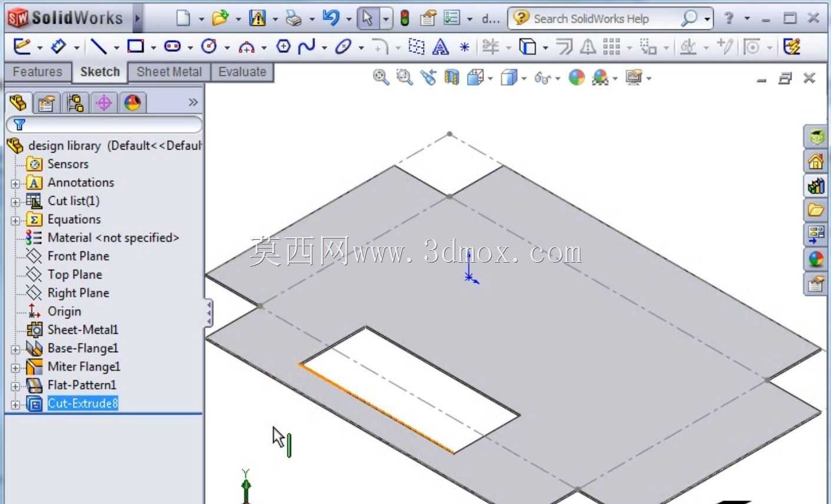This screenshot has height=504, width=831.
Task: Click the Edit Appearance color ball
Action: pos(577,77)
